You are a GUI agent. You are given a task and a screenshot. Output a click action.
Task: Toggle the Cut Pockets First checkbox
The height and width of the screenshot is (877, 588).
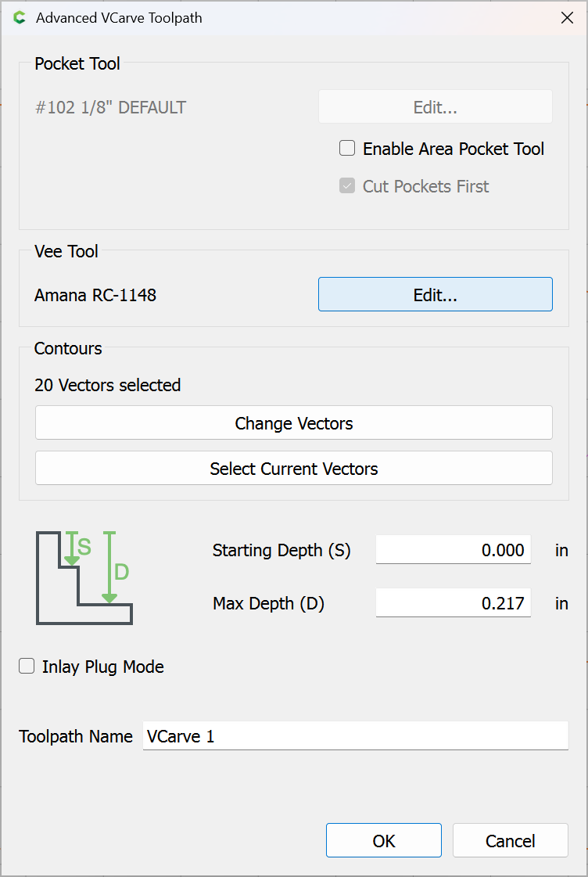pos(347,186)
